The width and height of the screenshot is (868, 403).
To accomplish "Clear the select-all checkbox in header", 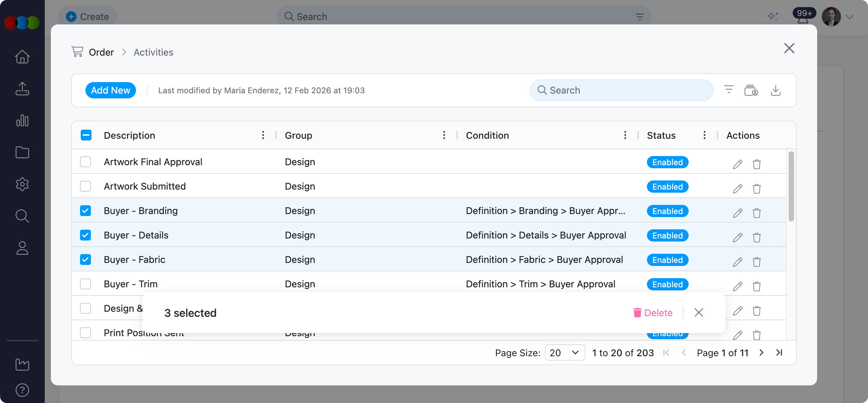I will click(86, 135).
